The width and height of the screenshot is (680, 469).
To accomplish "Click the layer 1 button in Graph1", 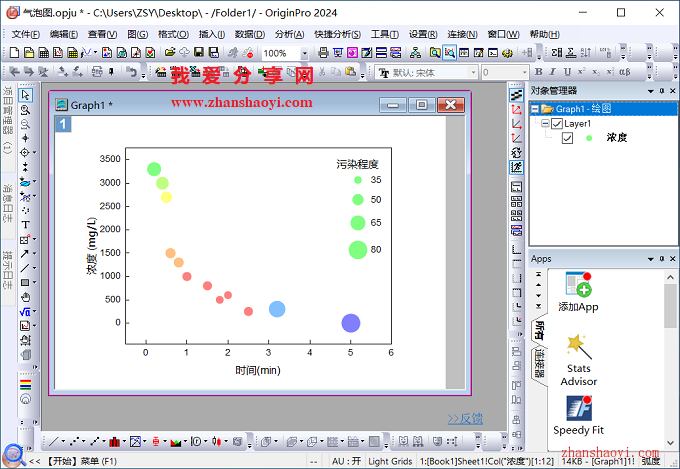I will [63, 125].
